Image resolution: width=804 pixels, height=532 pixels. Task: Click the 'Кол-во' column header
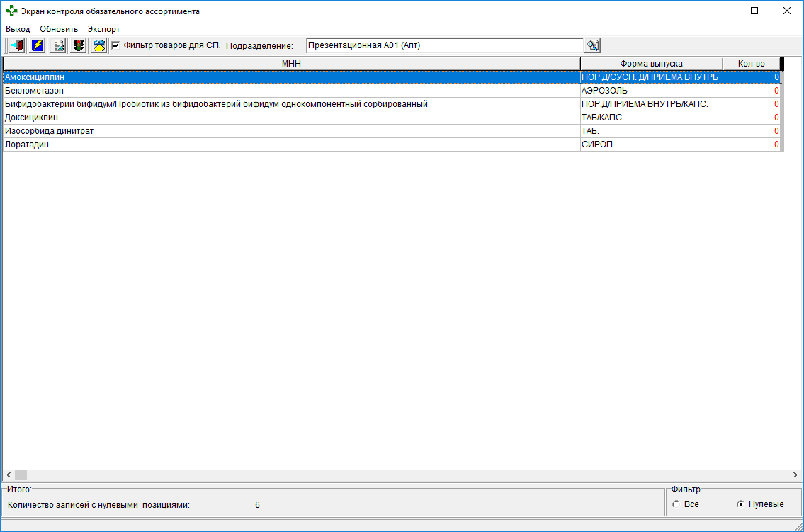(751, 64)
